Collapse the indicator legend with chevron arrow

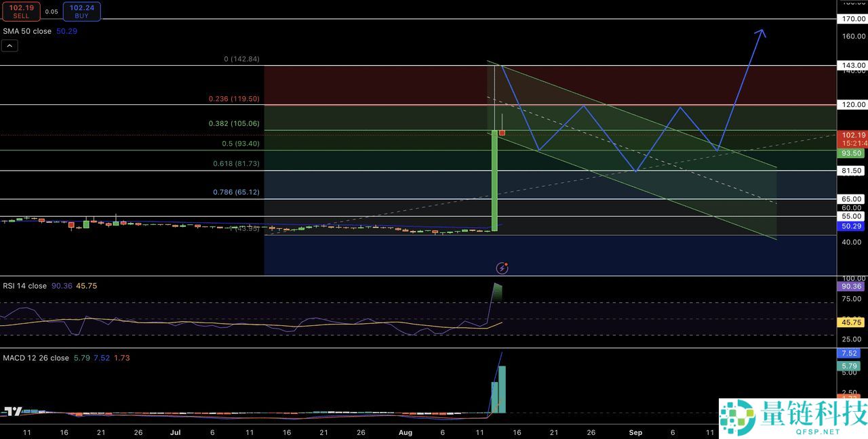pos(10,46)
